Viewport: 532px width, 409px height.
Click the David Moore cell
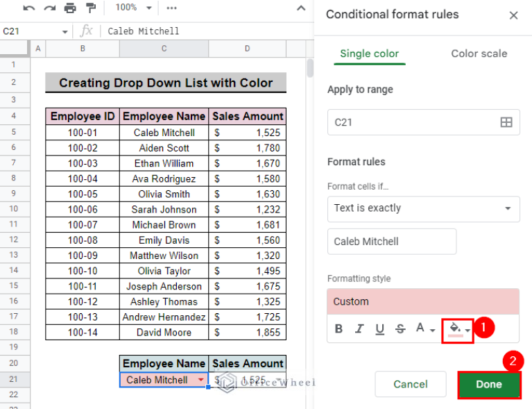pos(164,332)
